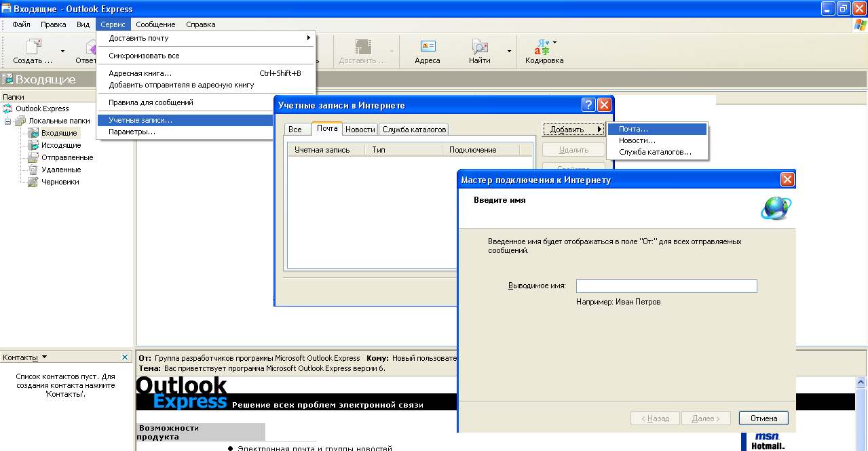Image resolution: width=868 pixels, height=451 pixels.
Task: Switch to the Служба каталогов tab
Action: tap(414, 130)
